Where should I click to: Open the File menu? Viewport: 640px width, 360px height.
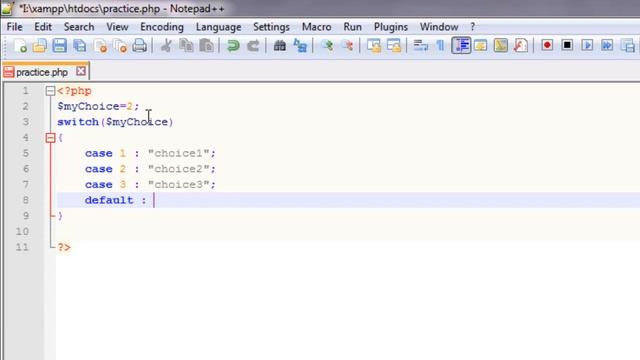(x=14, y=27)
